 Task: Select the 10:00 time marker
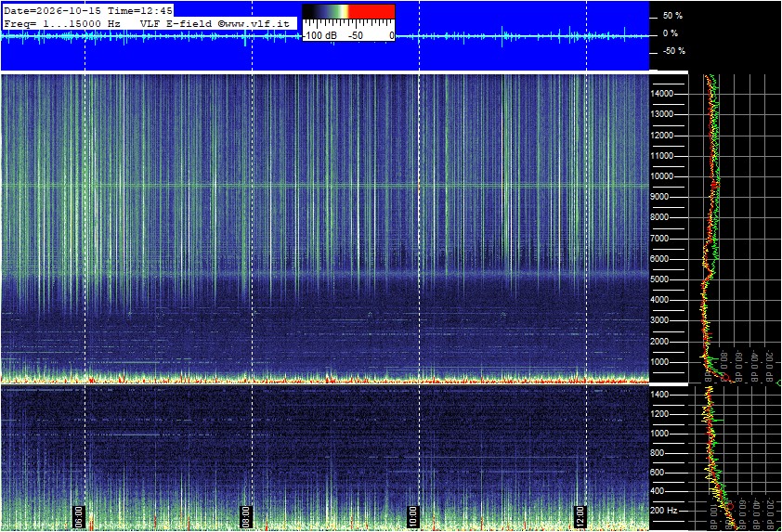(412, 516)
